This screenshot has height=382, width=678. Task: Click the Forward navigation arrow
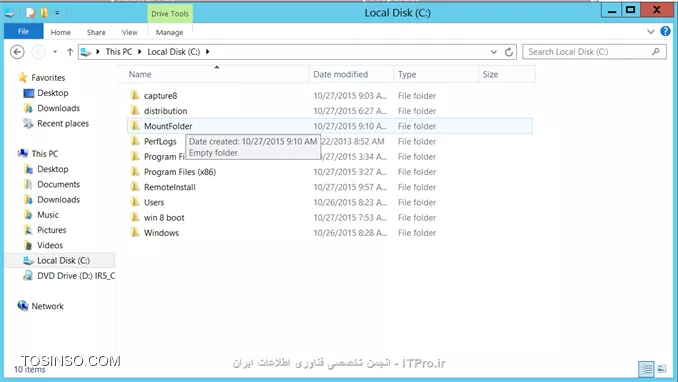pos(38,52)
